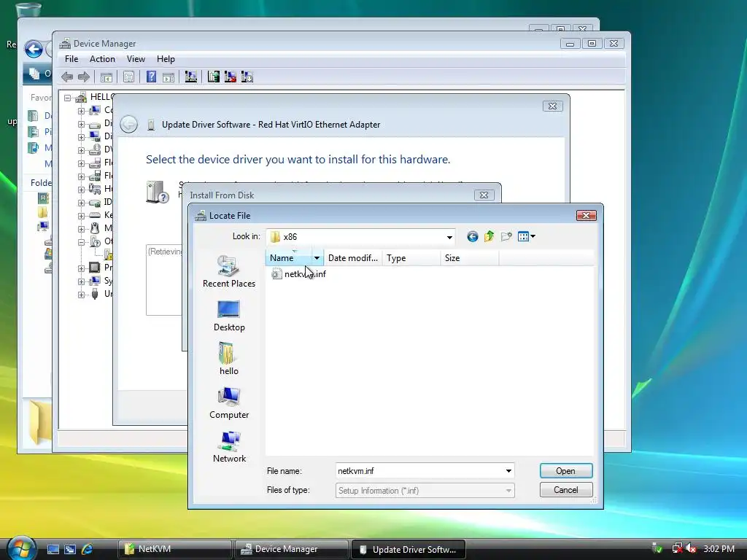Expand the tree node with the keyboard icon
747x560 pixels.
point(81,215)
